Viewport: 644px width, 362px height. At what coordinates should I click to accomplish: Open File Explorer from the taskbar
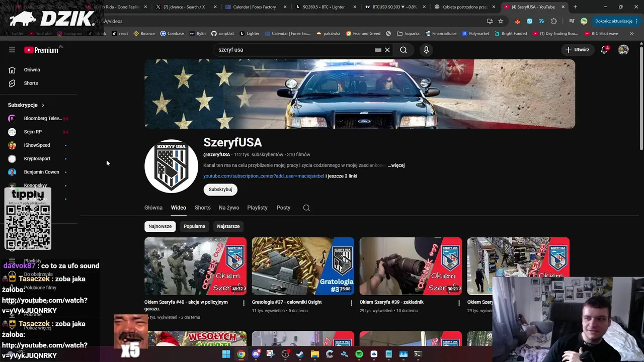315,354
